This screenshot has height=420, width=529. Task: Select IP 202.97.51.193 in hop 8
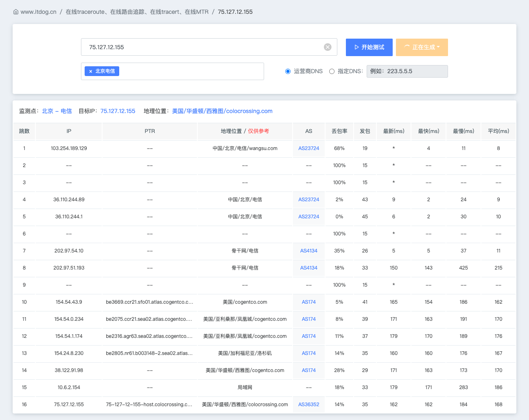tap(69, 268)
